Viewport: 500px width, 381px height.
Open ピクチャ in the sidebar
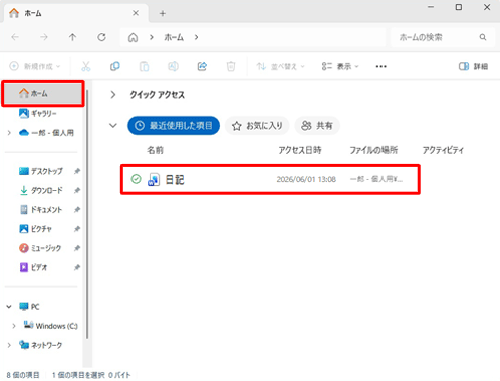[36, 229]
